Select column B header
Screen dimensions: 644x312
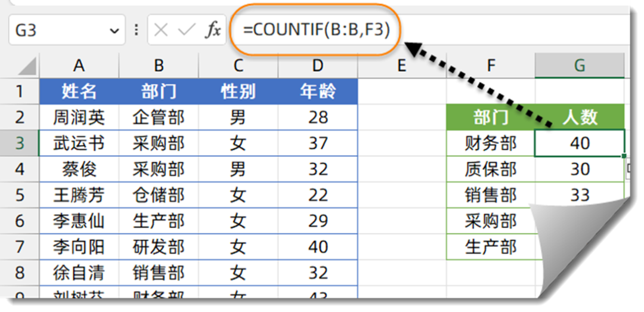click(x=159, y=66)
